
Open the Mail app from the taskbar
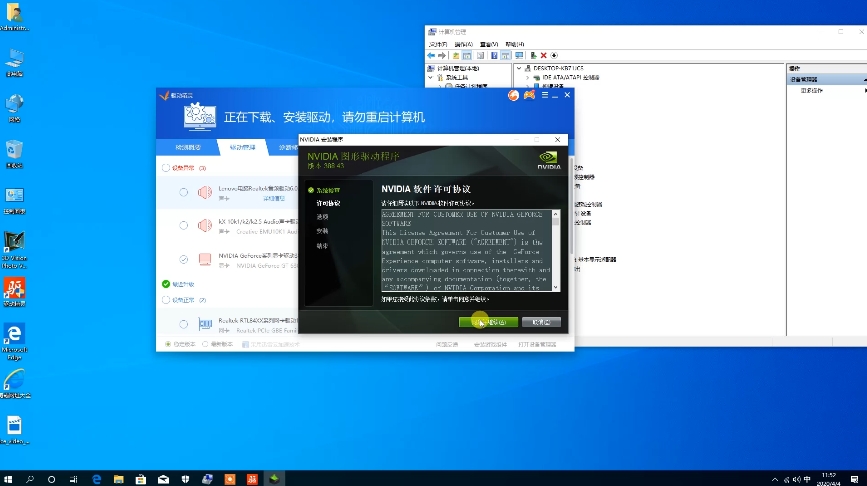[163, 479]
